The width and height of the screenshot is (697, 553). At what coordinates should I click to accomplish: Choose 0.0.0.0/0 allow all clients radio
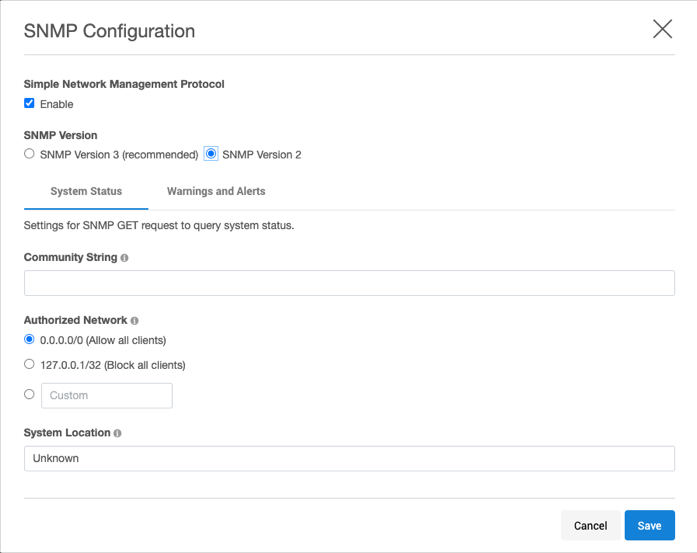[x=29, y=340]
